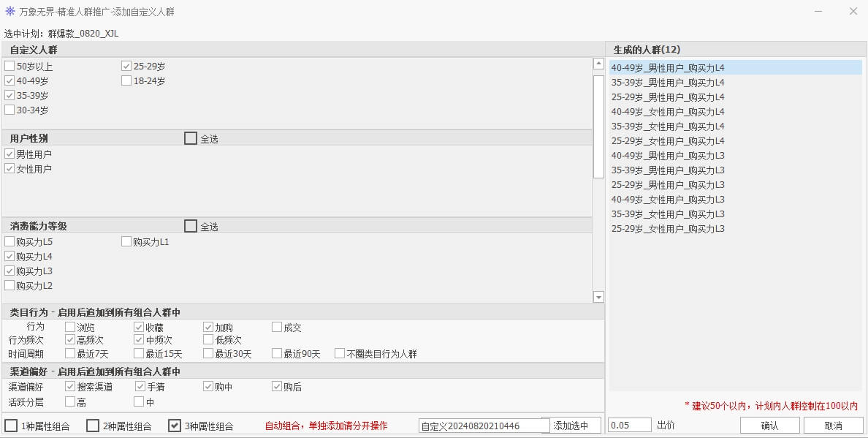868x438 pixels.
Task: Uncheck 购买力L3 option
Action: point(9,271)
